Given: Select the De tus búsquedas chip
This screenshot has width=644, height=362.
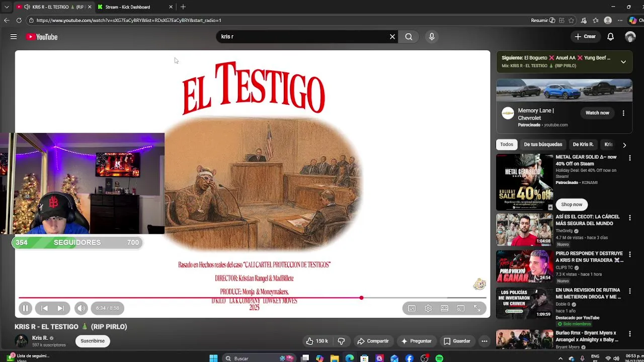Looking at the screenshot, I should click(543, 144).
